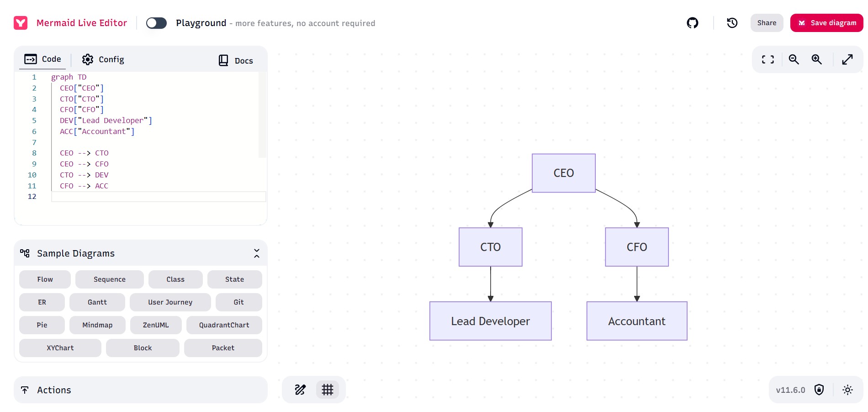The width and height of the screenshot is (868, 412).
Task: Switch to the Config tab
Action: tap(103, 59)
